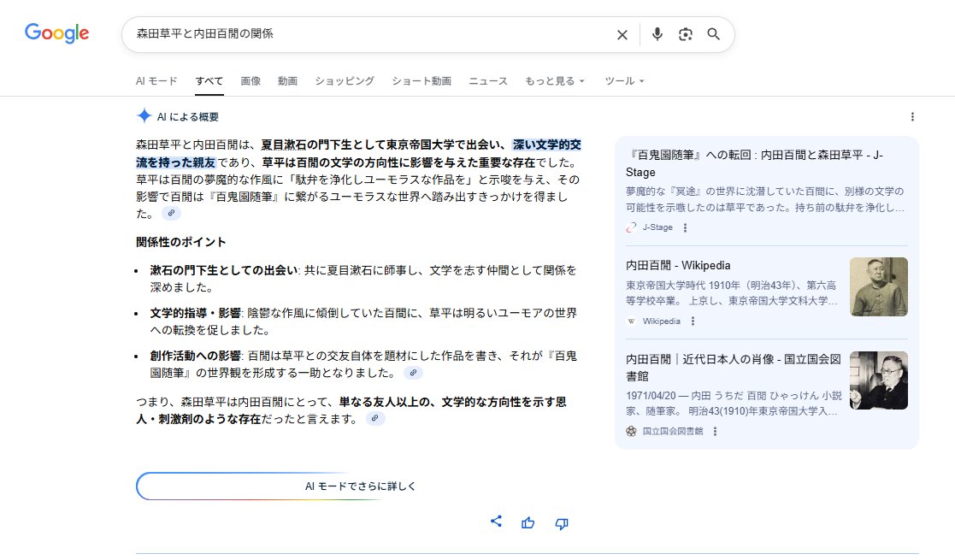Open the AI overview three-dot options menu

(x=912, y=117)
